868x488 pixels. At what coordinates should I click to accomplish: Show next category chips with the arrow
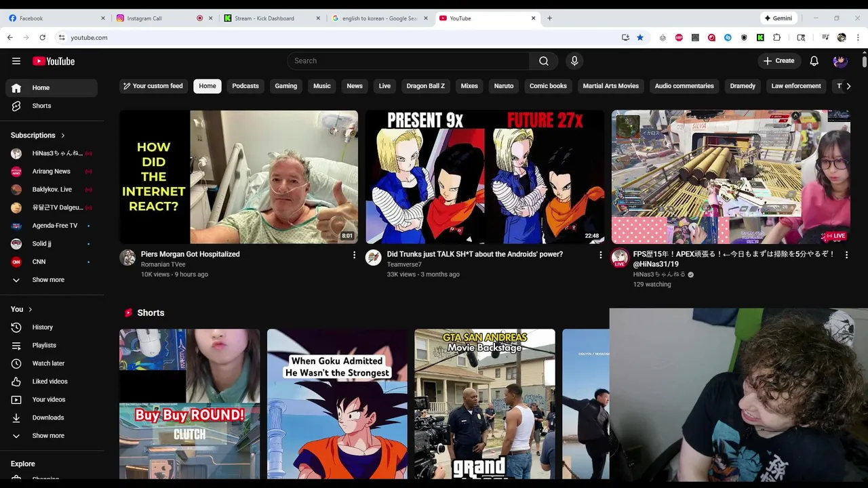[x=848, y=86]
